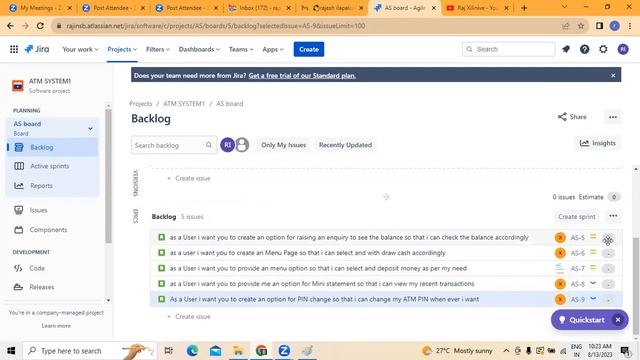
Task: Open Microsoft Edge from taskbar
Action: tap(192, 351)
